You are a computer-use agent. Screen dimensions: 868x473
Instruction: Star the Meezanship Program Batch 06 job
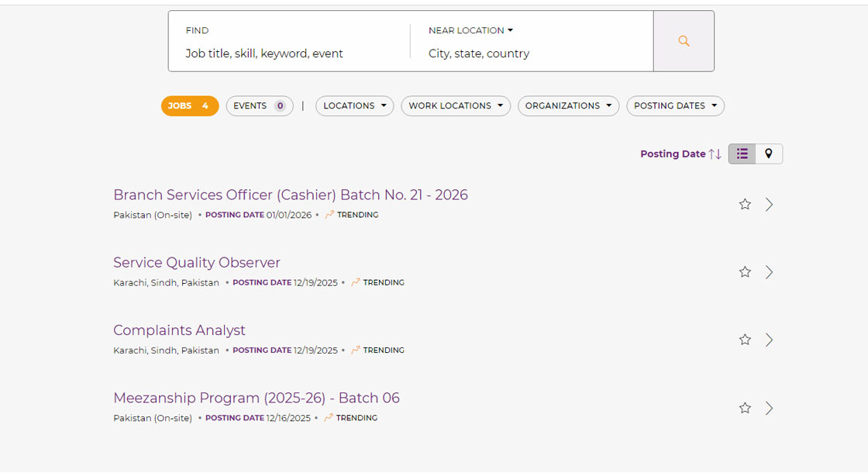(x=745, y=408)
